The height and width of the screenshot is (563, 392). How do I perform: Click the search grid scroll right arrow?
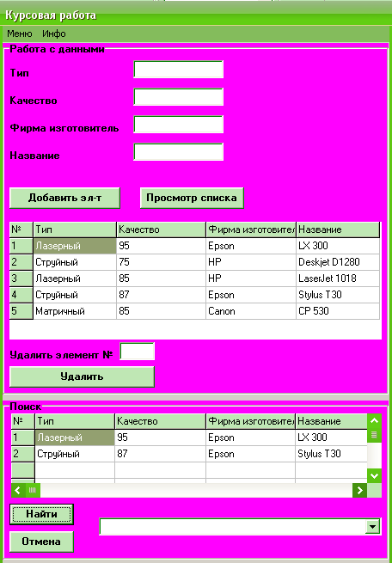359,490
